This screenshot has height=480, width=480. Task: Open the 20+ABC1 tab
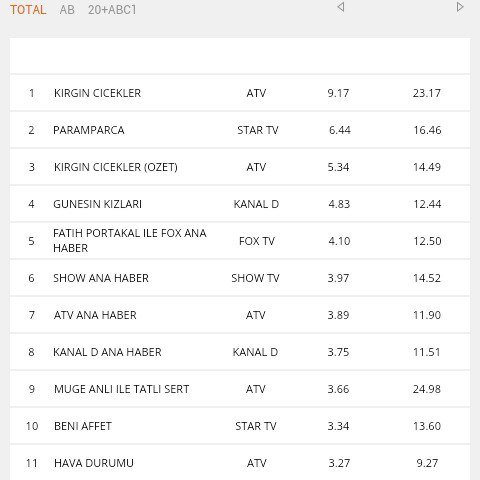coord(112,10)
